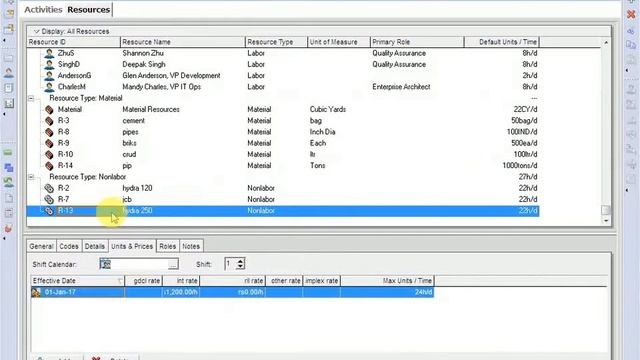The height and width of the screenshot is (360, 640).
Task: Click the green person icon in left toolbar
Action: [x=9, y=182]
